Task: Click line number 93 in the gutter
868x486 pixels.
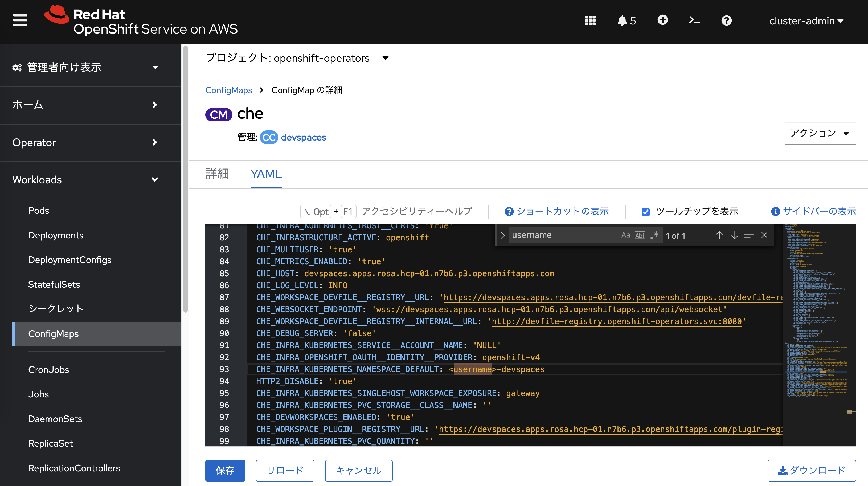Action: click(x=224, y=369)
